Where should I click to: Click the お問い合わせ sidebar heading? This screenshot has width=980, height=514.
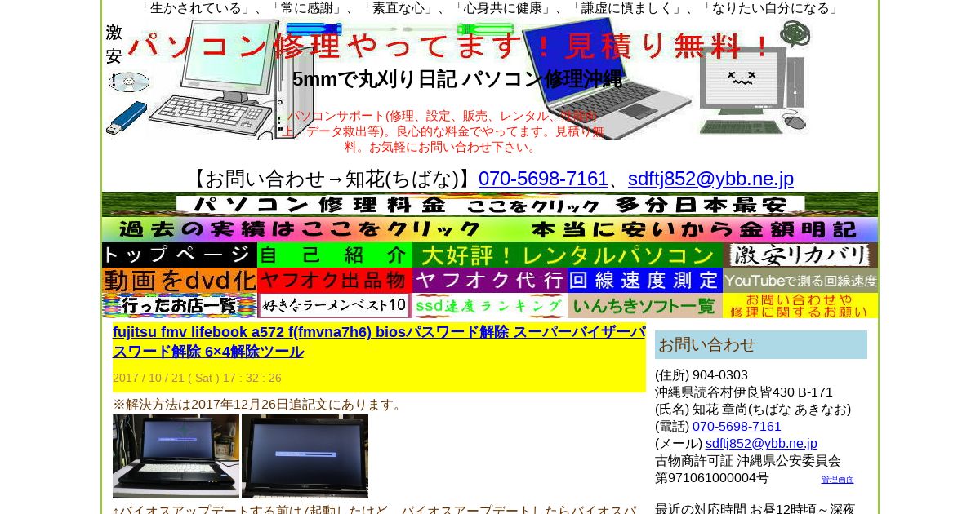tap(761, 344)
